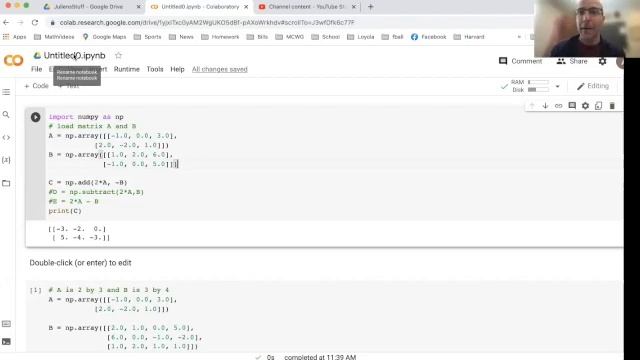
Task: Click the Share button
Action: [x=571, y=61]
